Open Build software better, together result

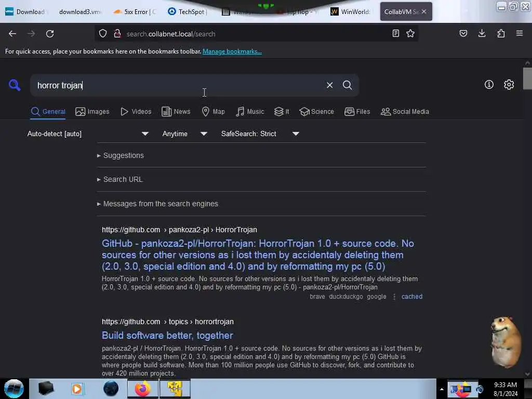(167, 336)
